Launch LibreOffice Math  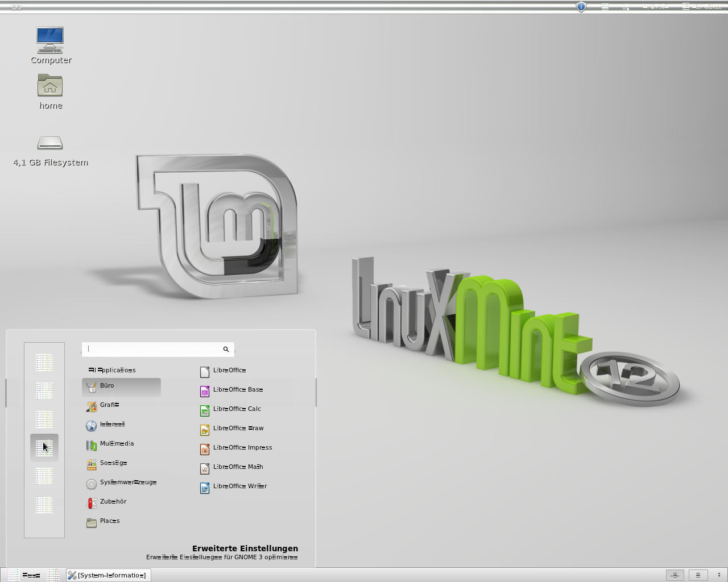click(231, 468)
